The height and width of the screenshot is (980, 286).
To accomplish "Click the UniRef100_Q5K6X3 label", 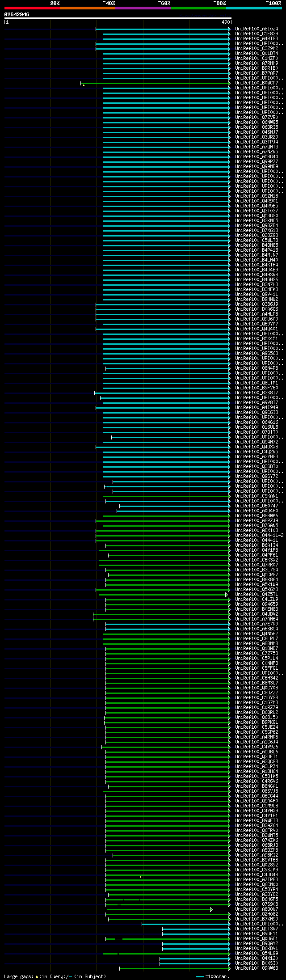I will 257,590.
